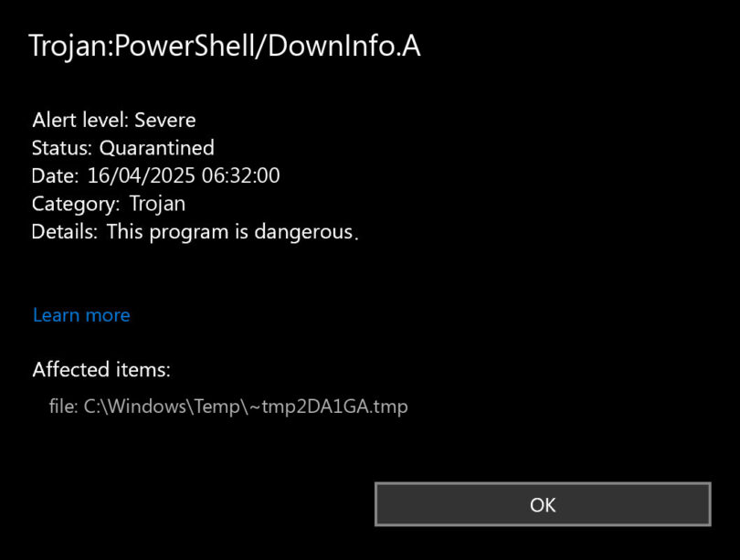Click the Affected items heading
Image resolution: width=740 pixels, height=560 pixels.
101,369
